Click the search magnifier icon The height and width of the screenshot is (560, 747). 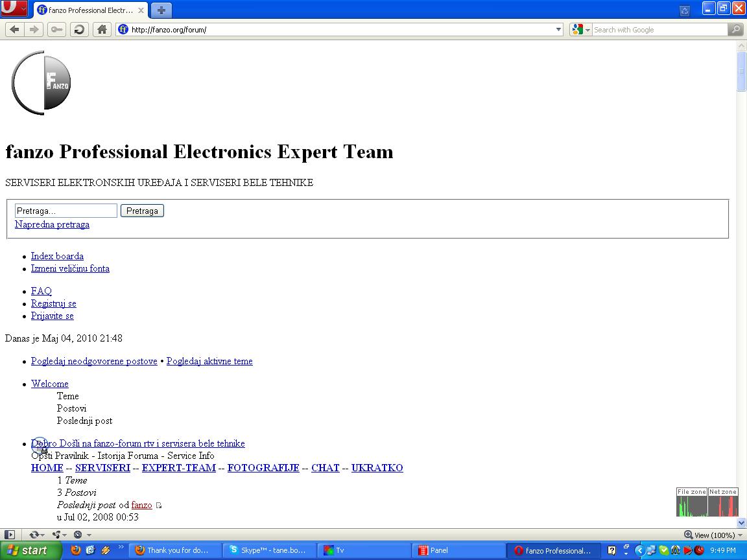(x=735, y=29)
